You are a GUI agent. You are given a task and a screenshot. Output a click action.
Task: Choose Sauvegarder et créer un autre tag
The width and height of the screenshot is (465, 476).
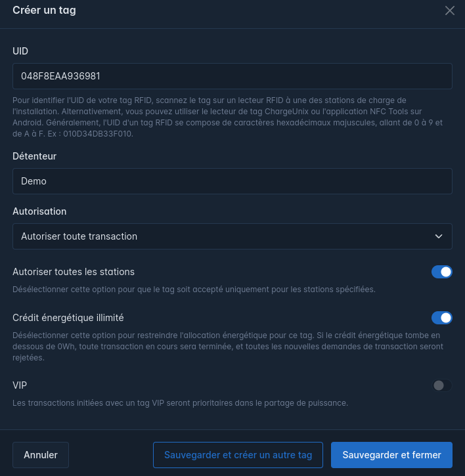pyautogui.click(x=238, y=455)
